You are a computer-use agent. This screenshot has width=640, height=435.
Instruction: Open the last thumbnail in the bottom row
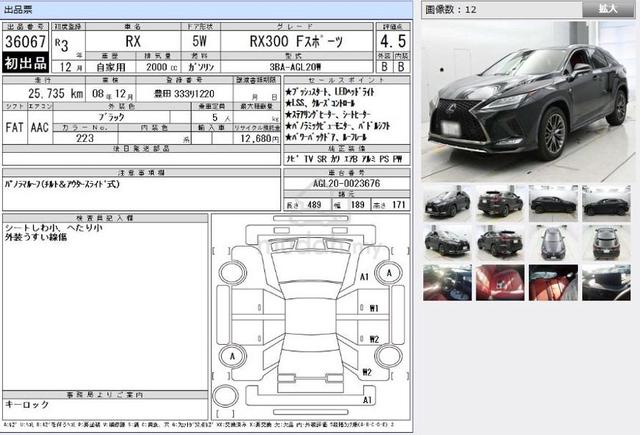click(x=606, y=282)
